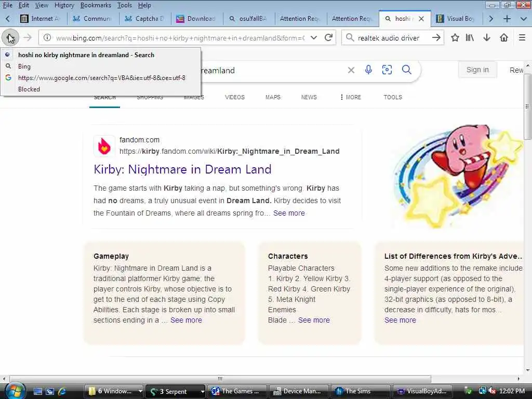Open the Tools menu
Screen dimensions: 532x399
pyautogui.click(x=125, y=5)
